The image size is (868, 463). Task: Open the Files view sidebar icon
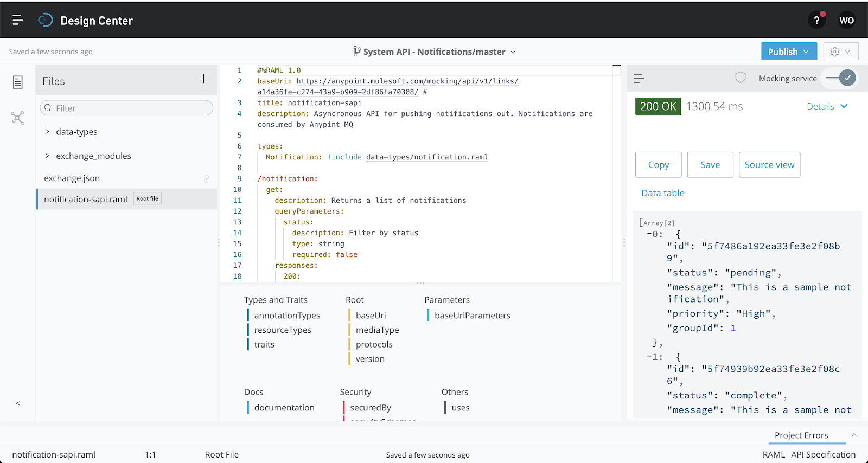[x=18, y=82]
